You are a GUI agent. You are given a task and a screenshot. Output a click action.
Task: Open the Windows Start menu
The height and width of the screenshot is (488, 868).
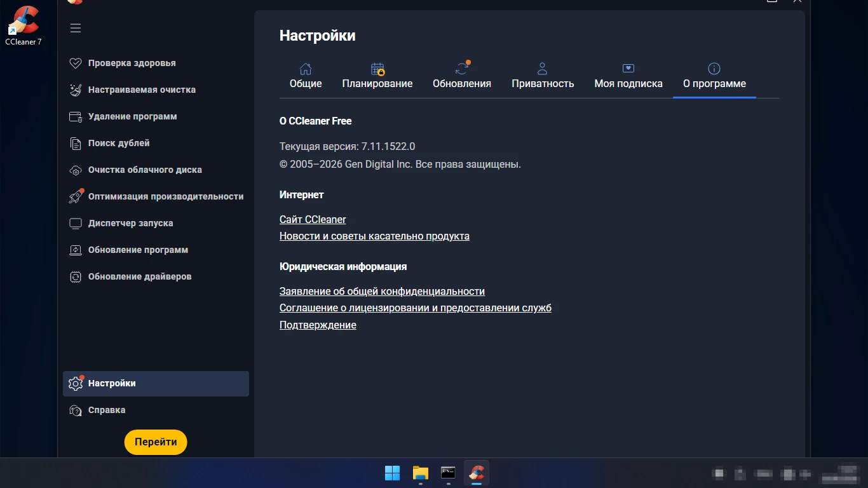pos(393,473)
